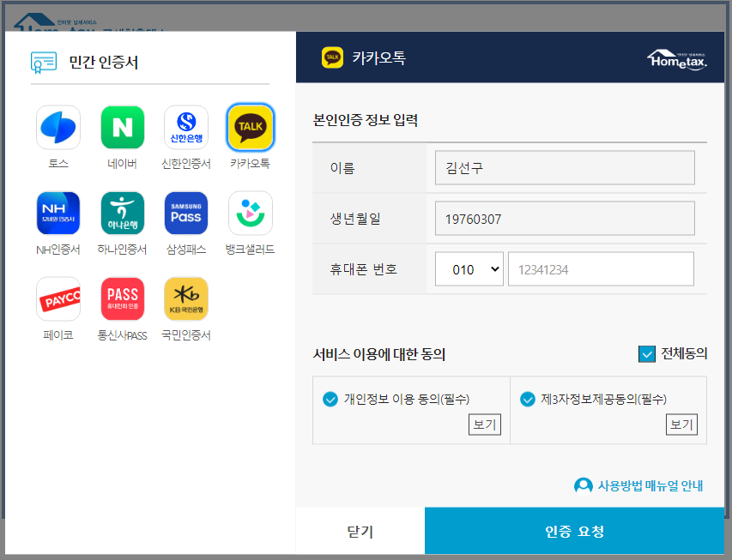Click the 카카오톡 label under the icon
The height and width of the screenshot is (560, 732).
tap(251, 163)
